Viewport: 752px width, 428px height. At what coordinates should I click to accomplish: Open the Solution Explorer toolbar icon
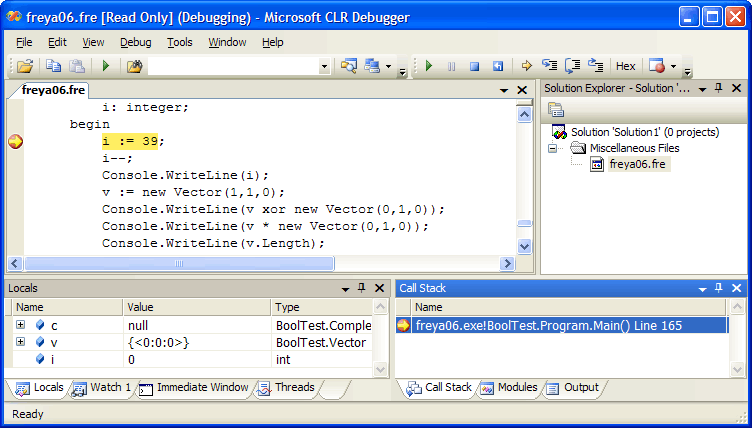coord(349,66)
